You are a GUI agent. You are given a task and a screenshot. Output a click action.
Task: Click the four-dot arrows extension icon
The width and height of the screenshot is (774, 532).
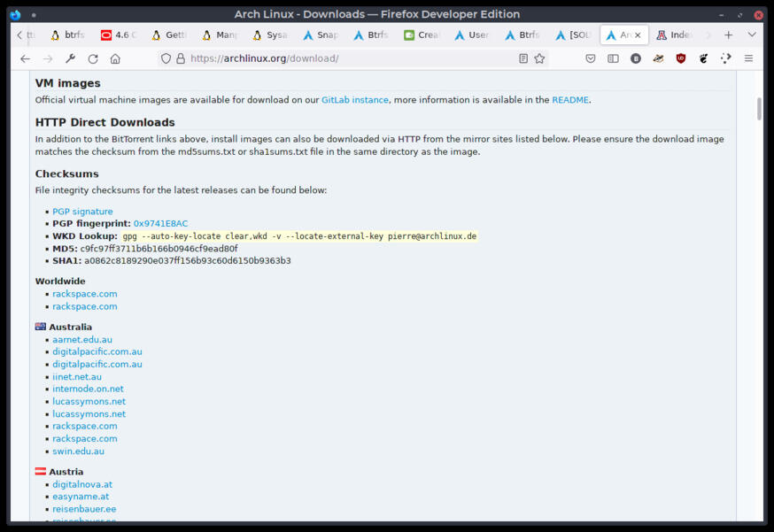(725, 58)
